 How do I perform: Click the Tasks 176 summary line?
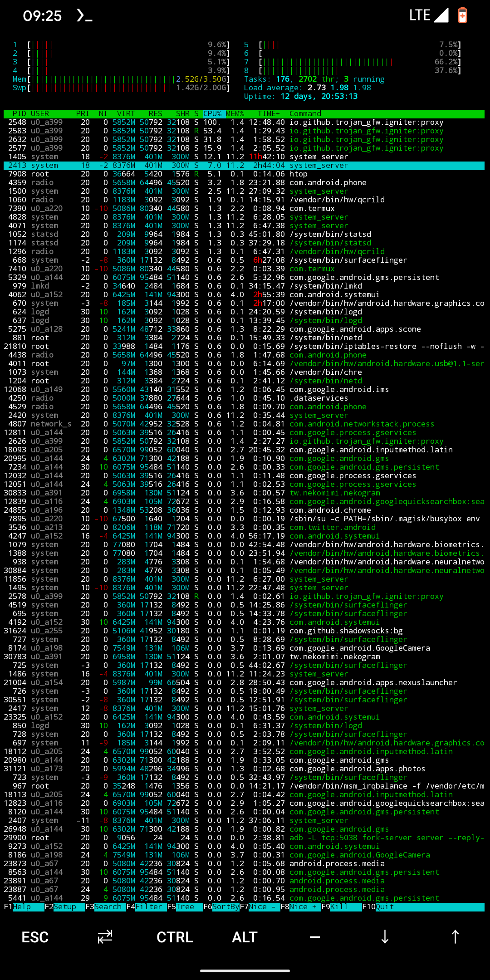click(314, 79)
